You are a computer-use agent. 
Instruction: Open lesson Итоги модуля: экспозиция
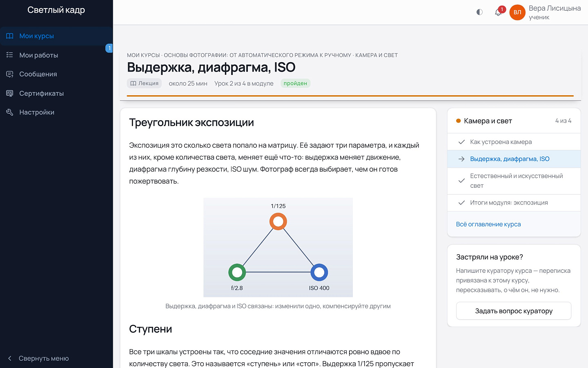[514, 203]
